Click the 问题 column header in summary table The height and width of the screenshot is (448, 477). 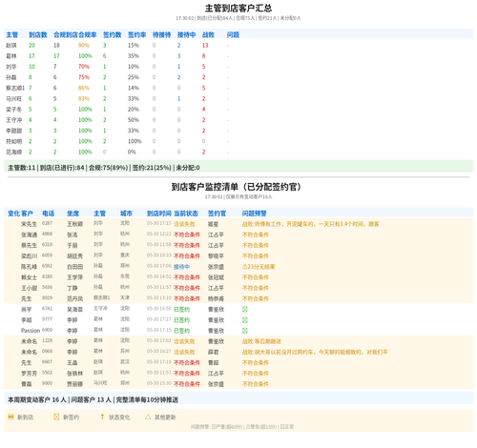pos(233,34)
